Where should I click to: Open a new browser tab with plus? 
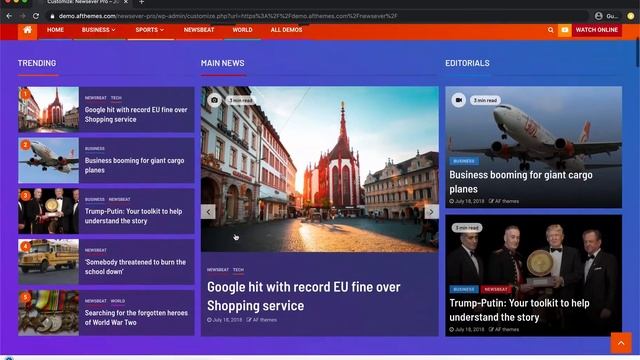(x=141, y=2)
